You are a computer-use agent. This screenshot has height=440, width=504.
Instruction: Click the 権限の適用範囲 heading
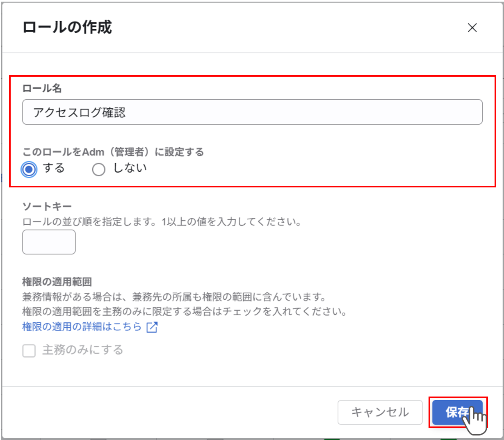(x=57, y=282)
